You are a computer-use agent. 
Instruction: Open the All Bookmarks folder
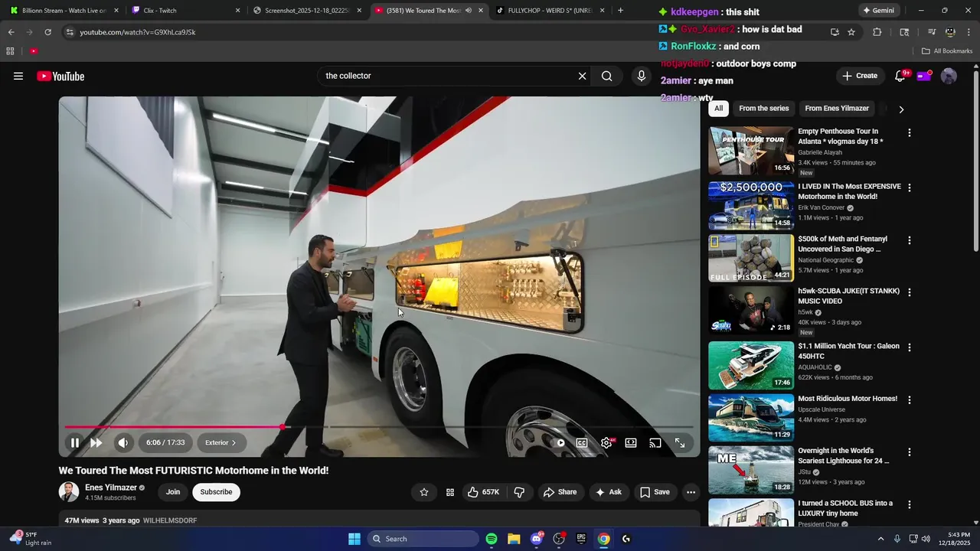pos(947,51)
